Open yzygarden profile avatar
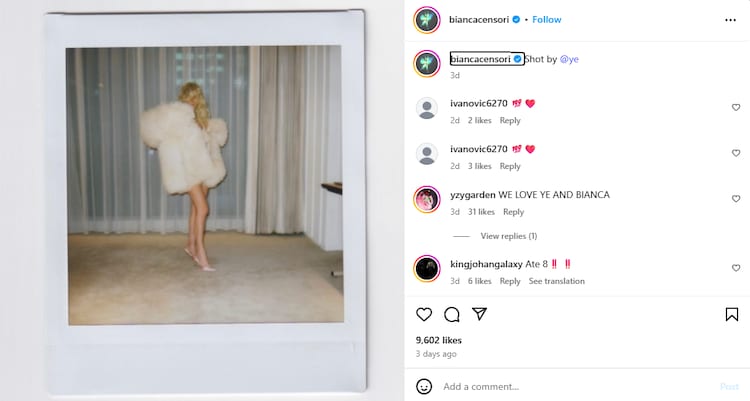750x401 pixels. (427, 199)
